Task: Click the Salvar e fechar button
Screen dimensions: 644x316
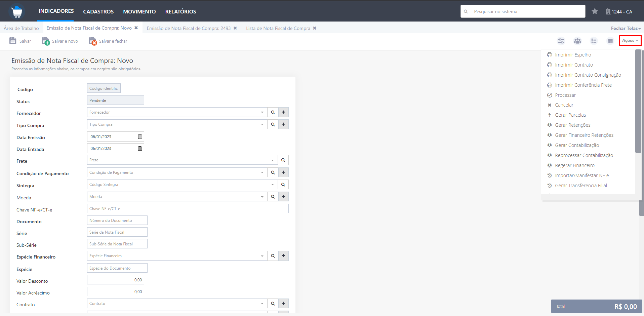Action: (x=108, y=41)
